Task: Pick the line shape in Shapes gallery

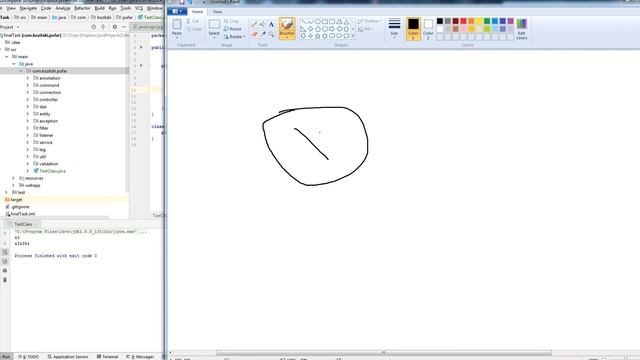Action: (303, 22)
